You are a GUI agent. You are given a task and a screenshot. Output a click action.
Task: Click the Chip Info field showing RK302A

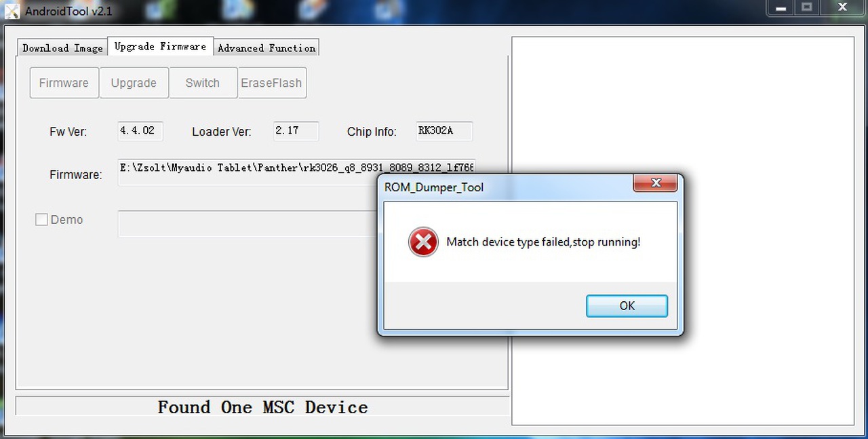pyautogui.click(x=444, y=131)
